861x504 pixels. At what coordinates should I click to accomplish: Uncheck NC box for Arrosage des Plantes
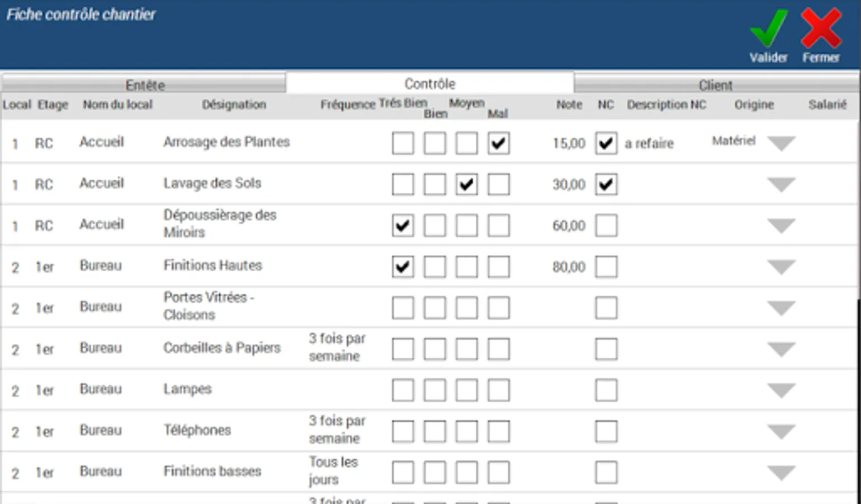[x=606, y=143]
